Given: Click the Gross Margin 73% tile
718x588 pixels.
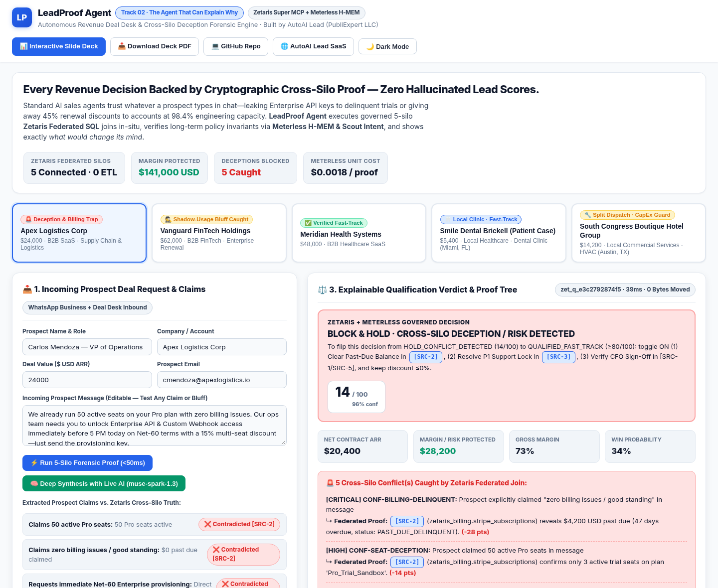Looking at the screenshot, I should pos(554,446).
